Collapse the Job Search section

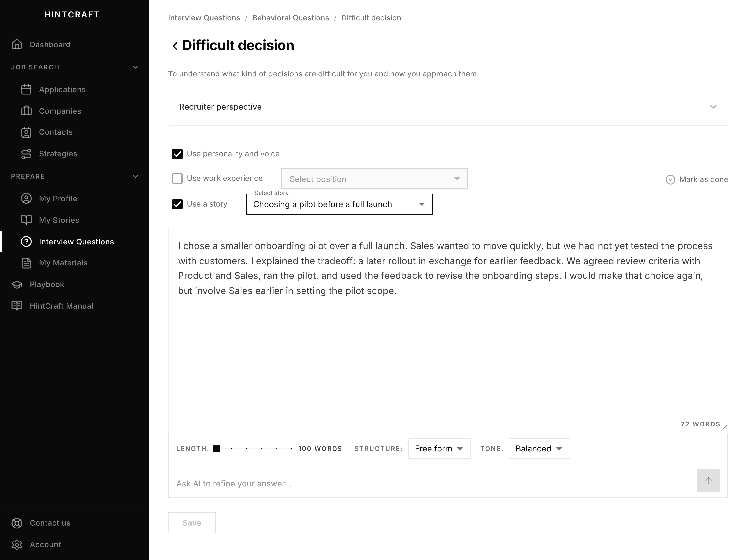click(x=135, y=67)
